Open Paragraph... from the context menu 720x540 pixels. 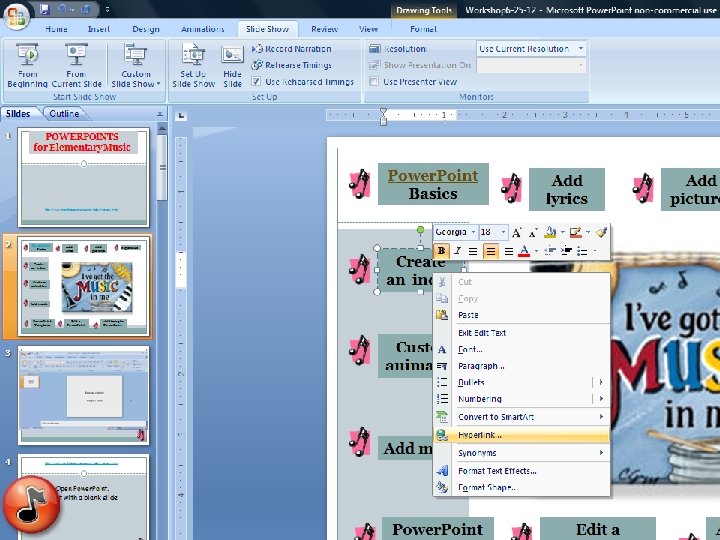[x=521, y=366]
